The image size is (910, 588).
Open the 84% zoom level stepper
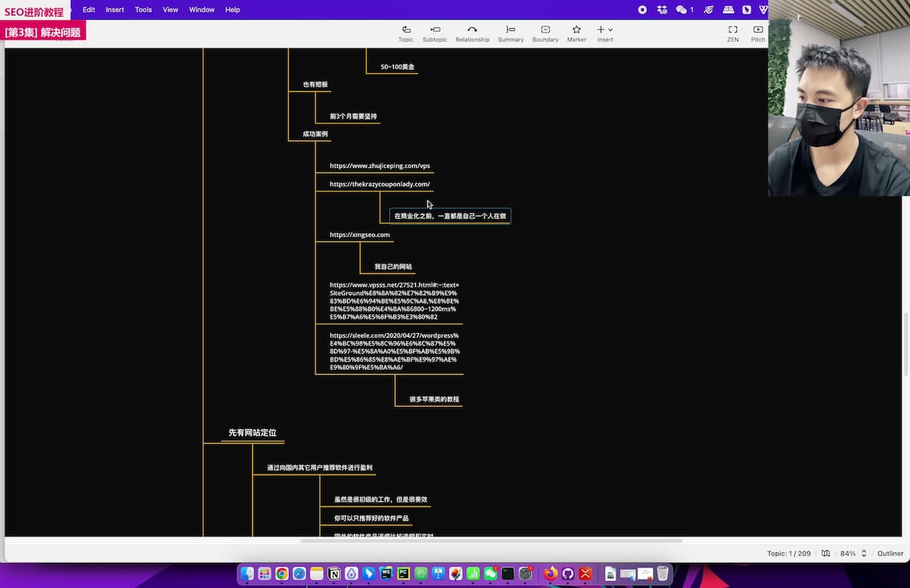[x=863, y=553]
